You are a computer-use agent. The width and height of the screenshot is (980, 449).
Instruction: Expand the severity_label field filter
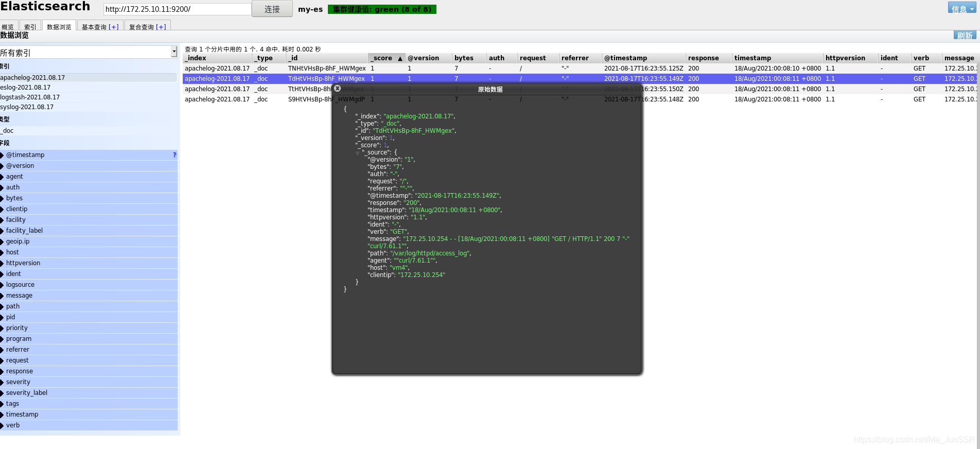point(89,393)
